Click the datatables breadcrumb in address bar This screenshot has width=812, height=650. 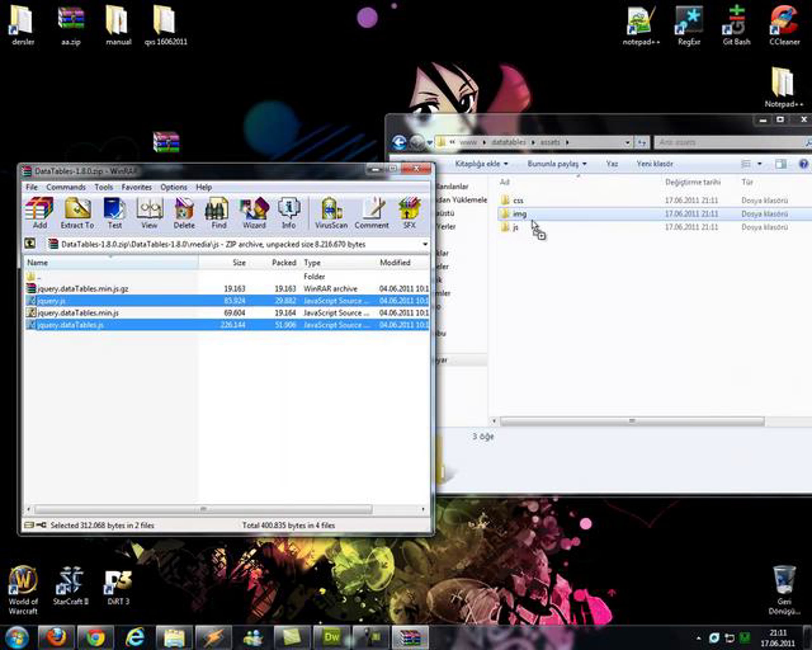509,143
